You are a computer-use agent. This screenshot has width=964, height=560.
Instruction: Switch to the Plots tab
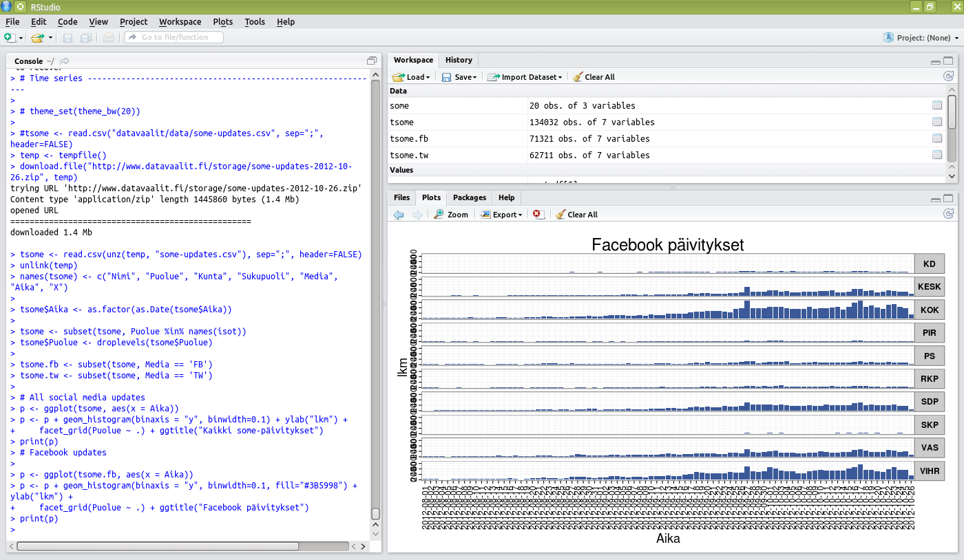(x=432, y=197)
